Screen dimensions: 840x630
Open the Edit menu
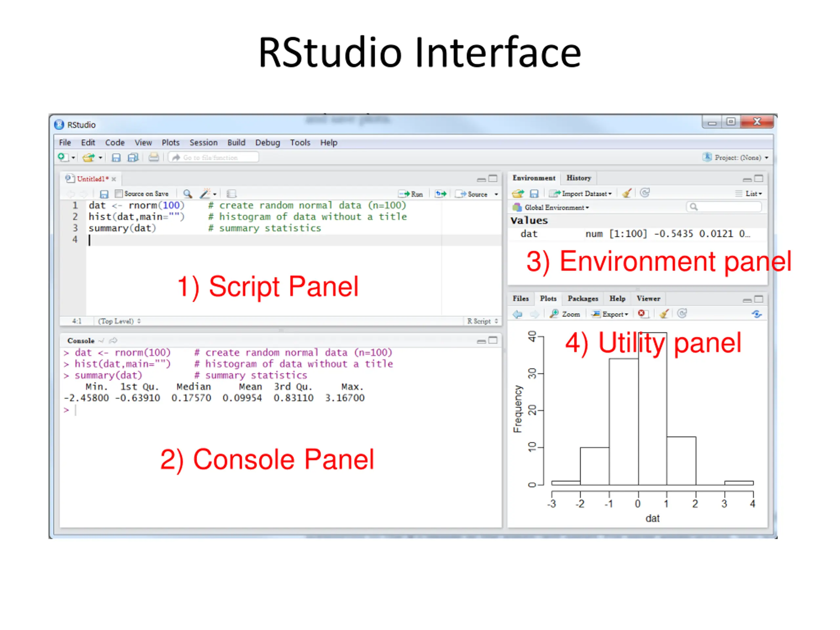[x=88, y=142]
